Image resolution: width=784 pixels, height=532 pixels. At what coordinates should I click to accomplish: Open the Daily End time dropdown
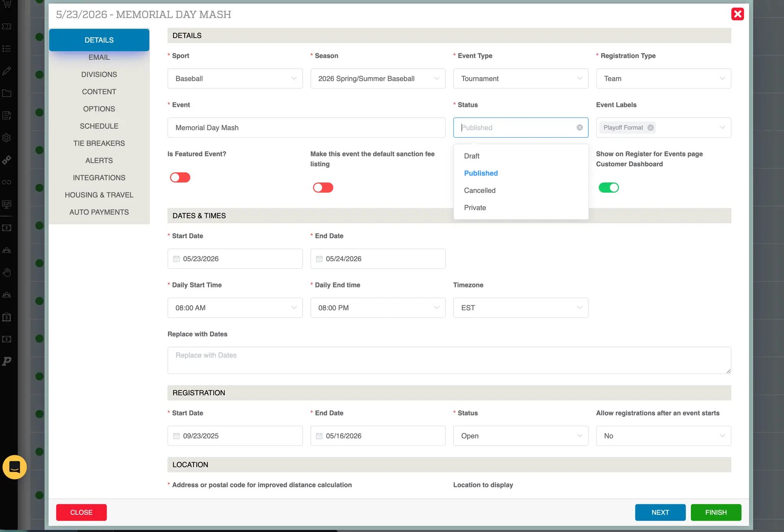tap(378, 308)
